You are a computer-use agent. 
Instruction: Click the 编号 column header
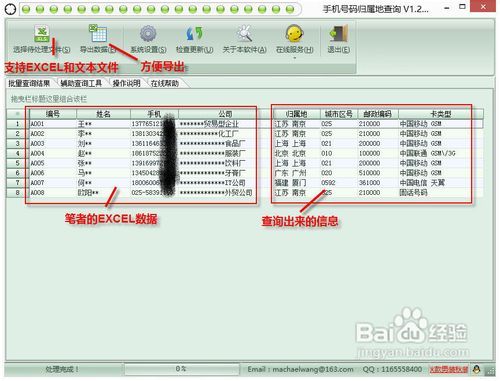tap(53, 114)
